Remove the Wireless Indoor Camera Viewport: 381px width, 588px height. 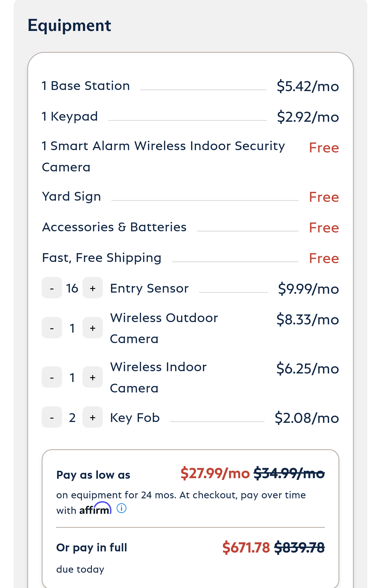52,377
